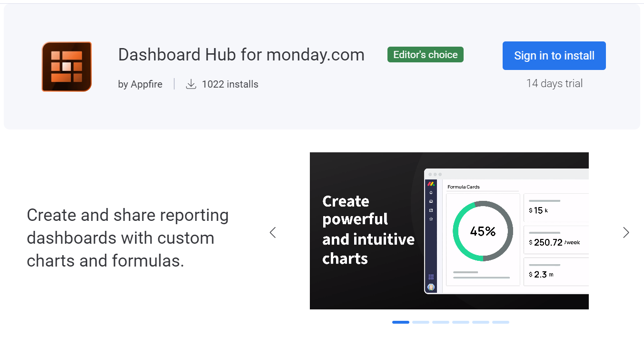Viewport: 644px width, 347px height.
Task: Show the next carousel slide arrow
Action: (x=626, y=232)
